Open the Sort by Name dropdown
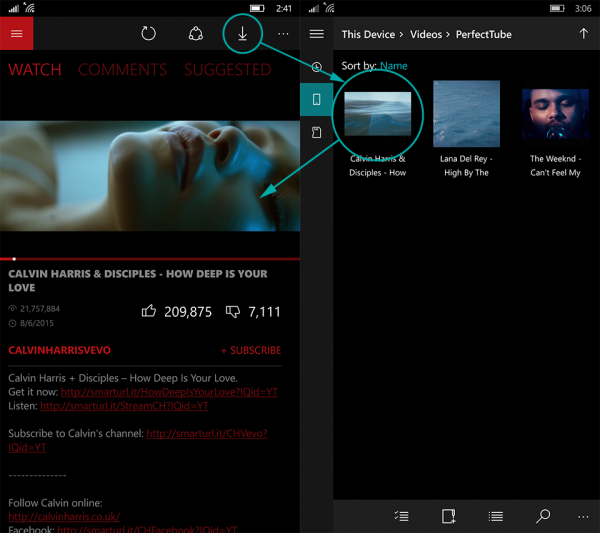This screenshot has width=600, height=533. pyautogui.click(x=393, y=66)
